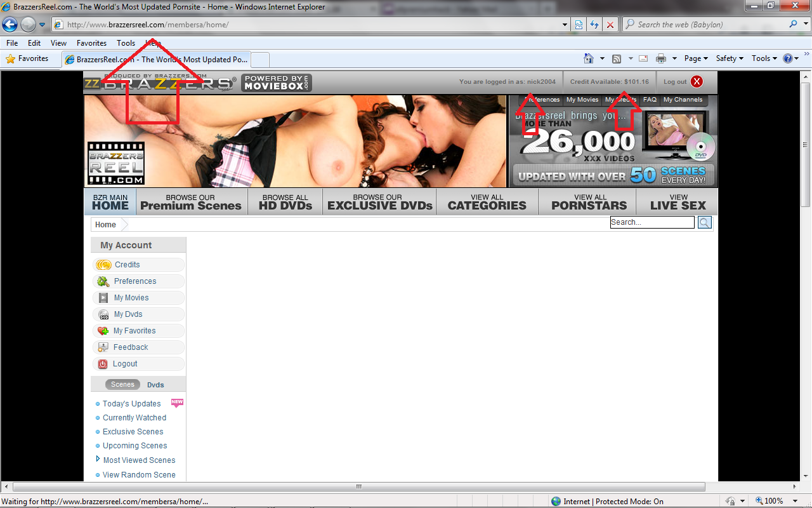This screenshot has width=812, height=508.
Task: Open the View menu
Action: pos(58,43)
